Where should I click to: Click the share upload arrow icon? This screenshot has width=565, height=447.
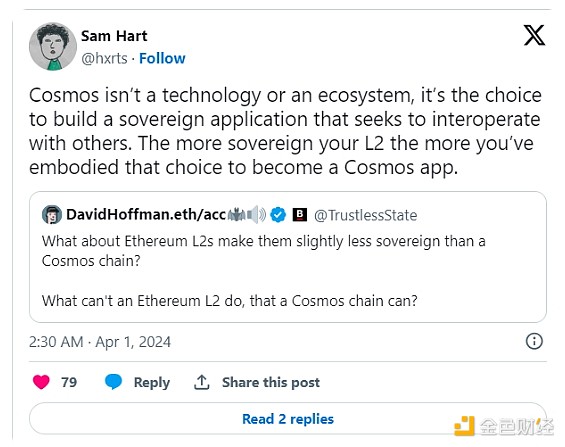[x=202, y=382]
